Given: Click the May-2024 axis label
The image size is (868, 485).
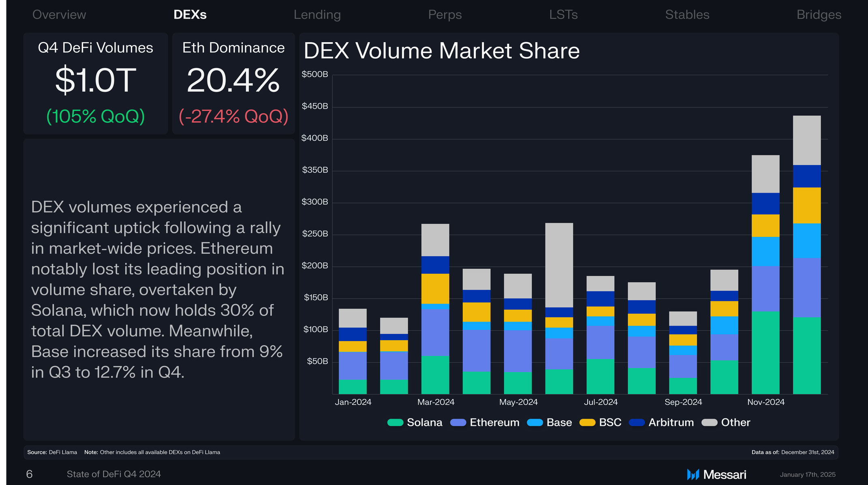Looking at the screenshot, I should pyautogui.click(x=518, y=402).
